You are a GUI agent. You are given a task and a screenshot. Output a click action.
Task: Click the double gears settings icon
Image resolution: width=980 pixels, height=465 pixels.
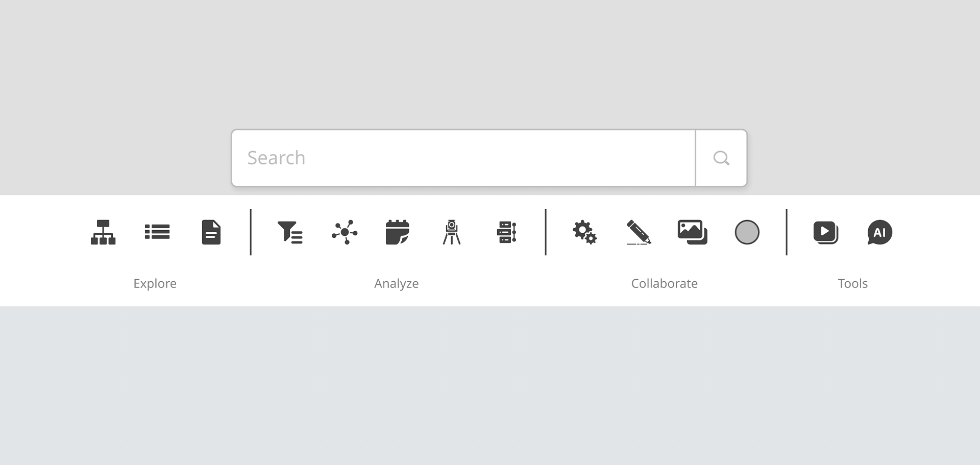(585, 232)
